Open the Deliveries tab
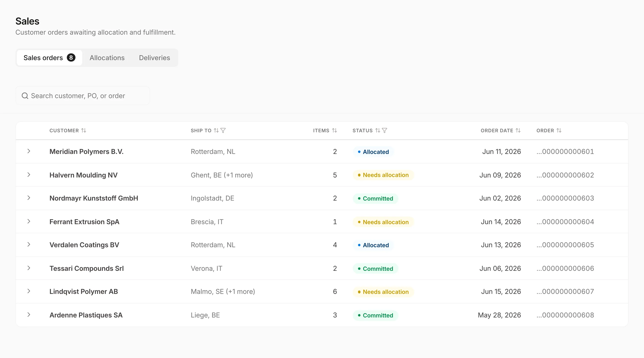This screenshot has height=358, width=644. pyautogui.click(x=154, y=58)
